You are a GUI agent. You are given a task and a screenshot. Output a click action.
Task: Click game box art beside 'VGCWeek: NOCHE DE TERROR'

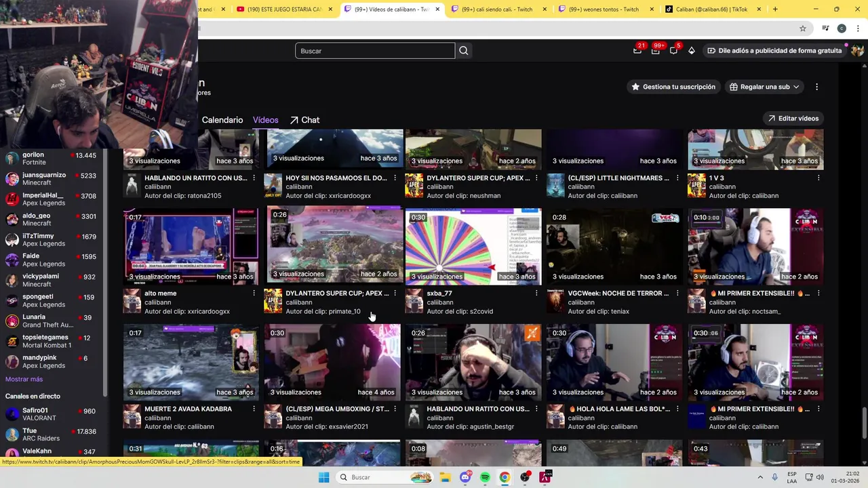click(555, 302)
